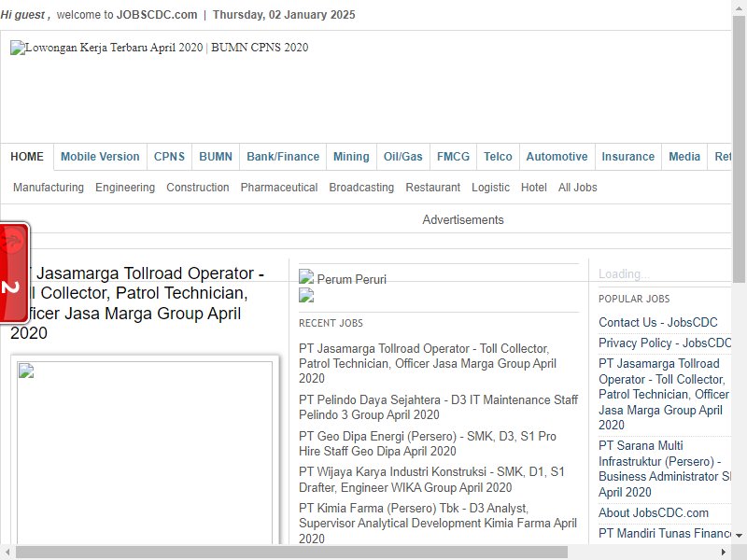Open recent job PT Kimia Farma
The image size is (747, 560).
coord(437,523)
